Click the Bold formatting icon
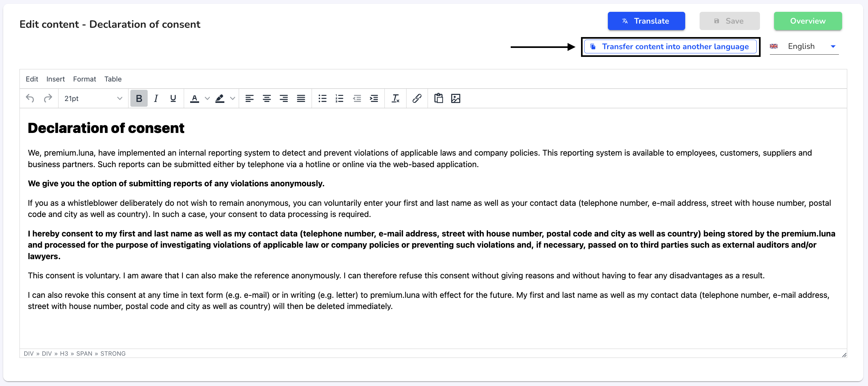 139,99
